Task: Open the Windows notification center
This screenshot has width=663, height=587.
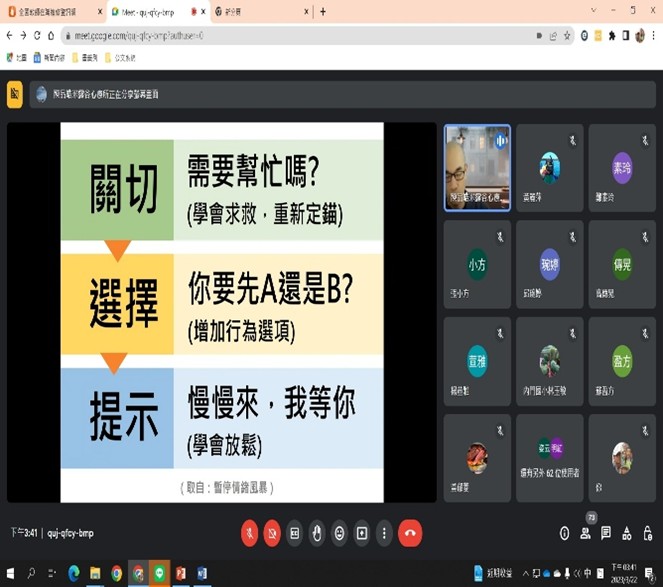Action: tap(649, 573)
